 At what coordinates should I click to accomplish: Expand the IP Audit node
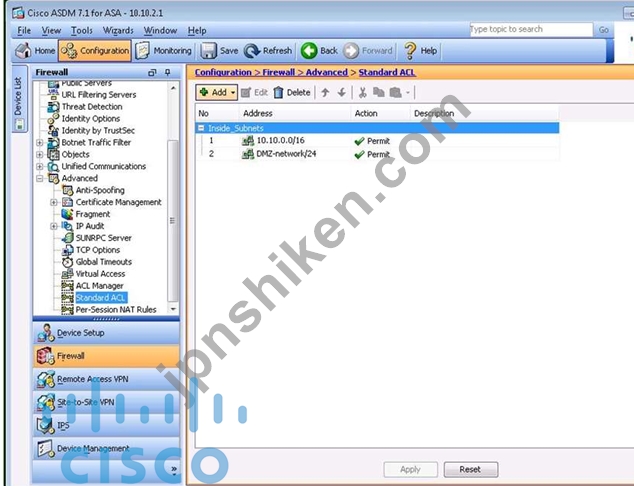(x=54, y=226)
